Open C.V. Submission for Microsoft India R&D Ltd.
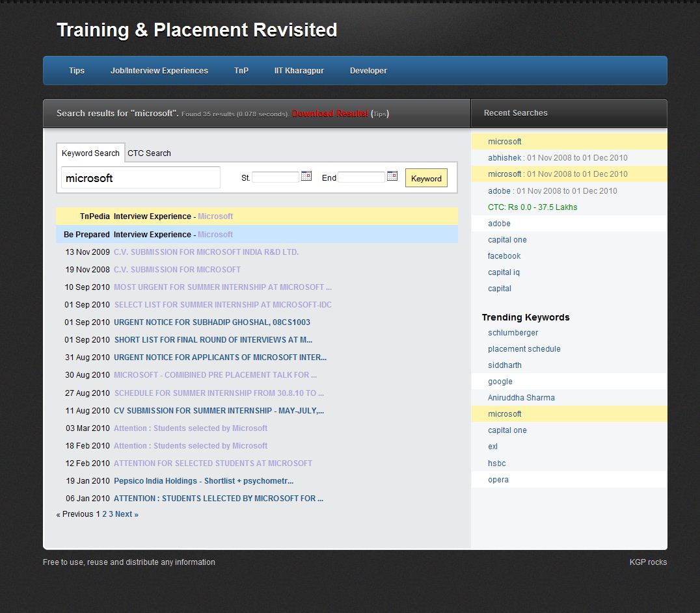The width and height of the screenshot is (700, 613). (206, 252)
